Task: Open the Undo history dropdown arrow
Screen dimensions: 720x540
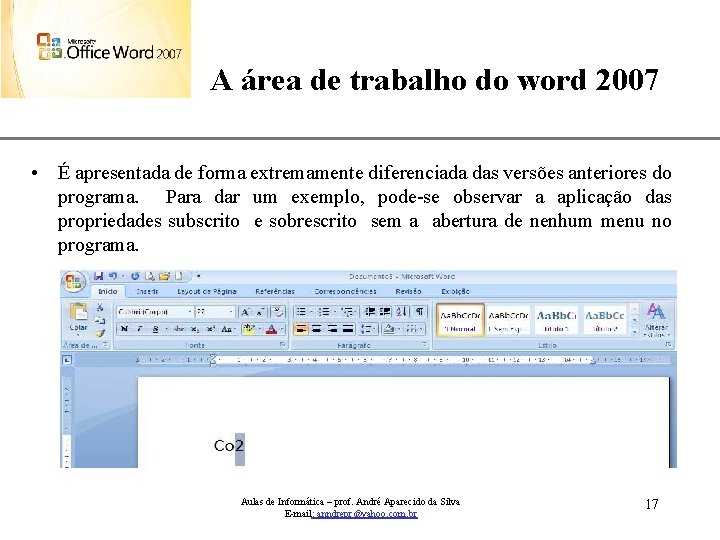Action: coord(123,276)
